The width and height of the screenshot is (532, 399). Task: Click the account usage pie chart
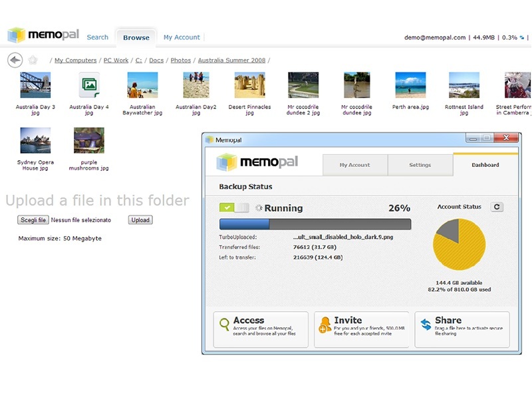tap(459, 244)
